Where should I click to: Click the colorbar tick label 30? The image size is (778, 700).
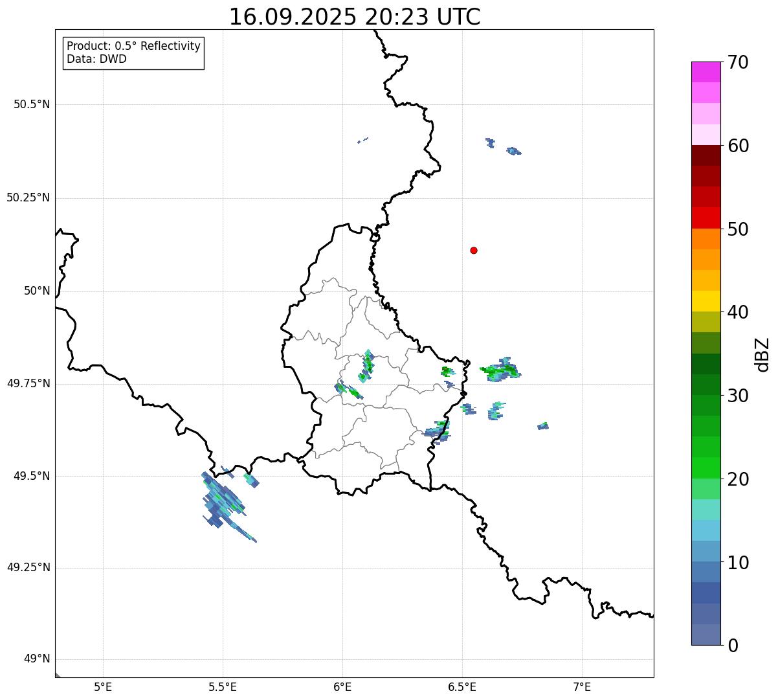[738, 396]
